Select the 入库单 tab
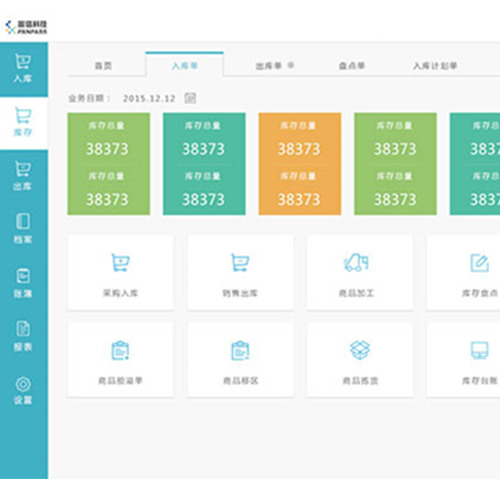 (185, 65)
